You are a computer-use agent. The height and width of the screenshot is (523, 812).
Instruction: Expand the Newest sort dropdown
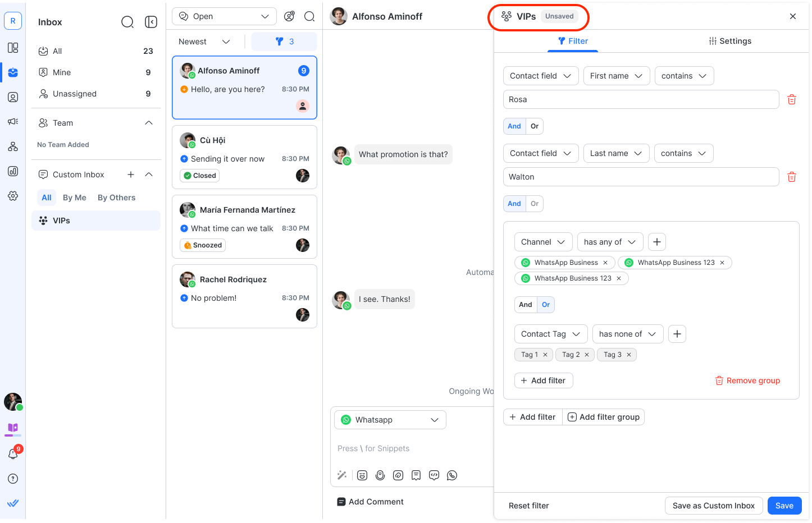click(204, 42)
